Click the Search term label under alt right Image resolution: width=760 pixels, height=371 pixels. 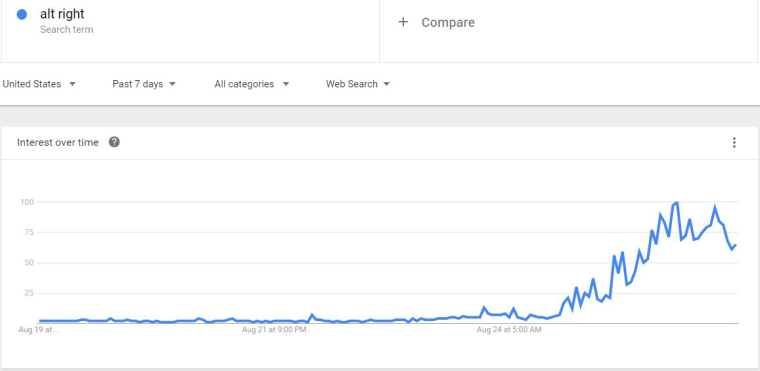pyautogui.click(x=66, y=30)
